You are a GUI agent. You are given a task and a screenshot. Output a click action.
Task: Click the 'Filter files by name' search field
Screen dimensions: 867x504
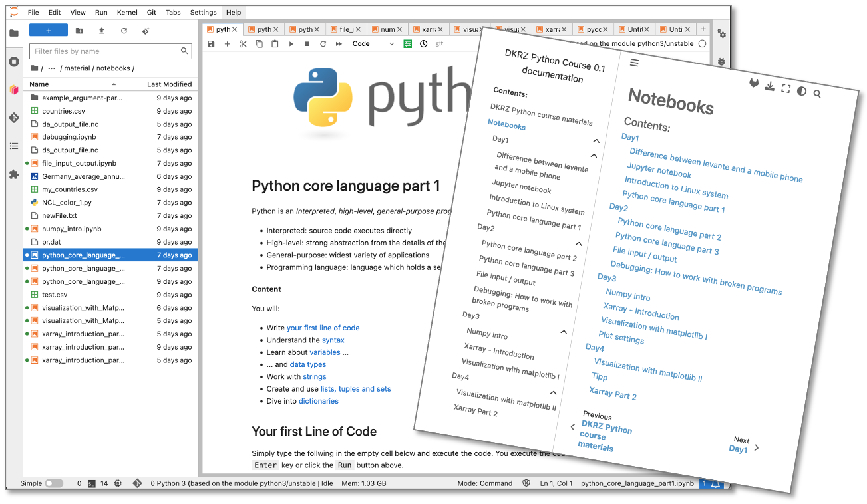tap(110, 51)
